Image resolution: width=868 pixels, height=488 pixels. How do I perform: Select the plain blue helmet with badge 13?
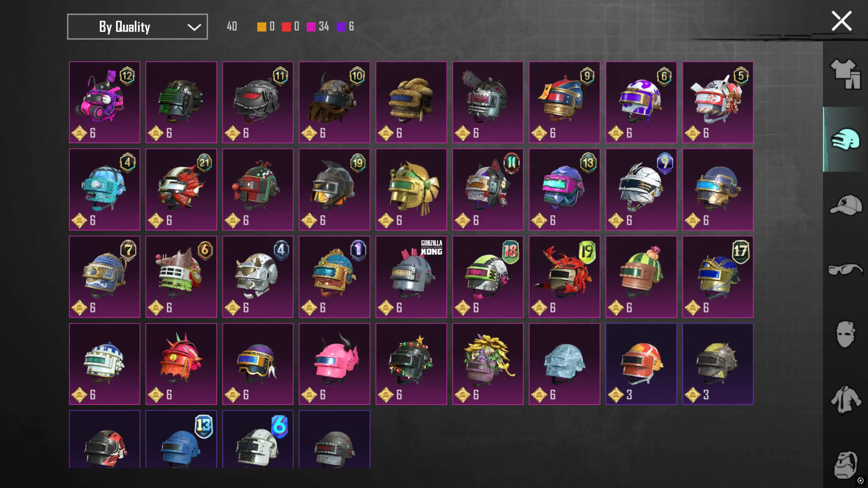click(181, 440)
